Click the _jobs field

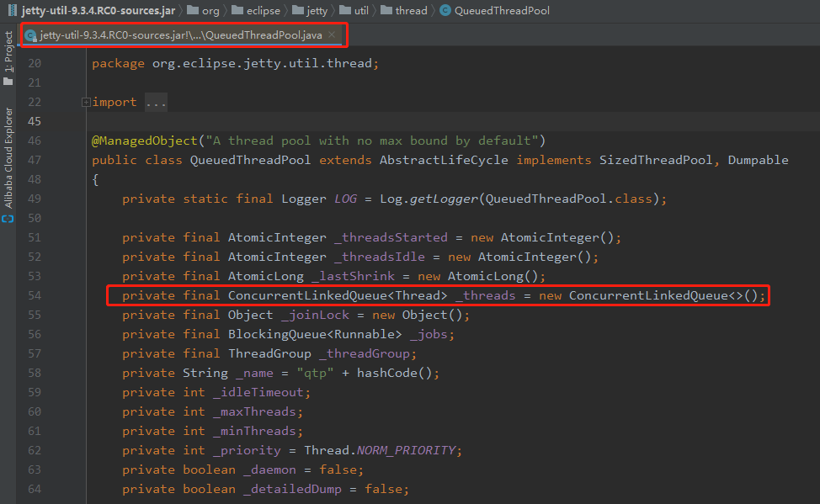pos(429,334)
